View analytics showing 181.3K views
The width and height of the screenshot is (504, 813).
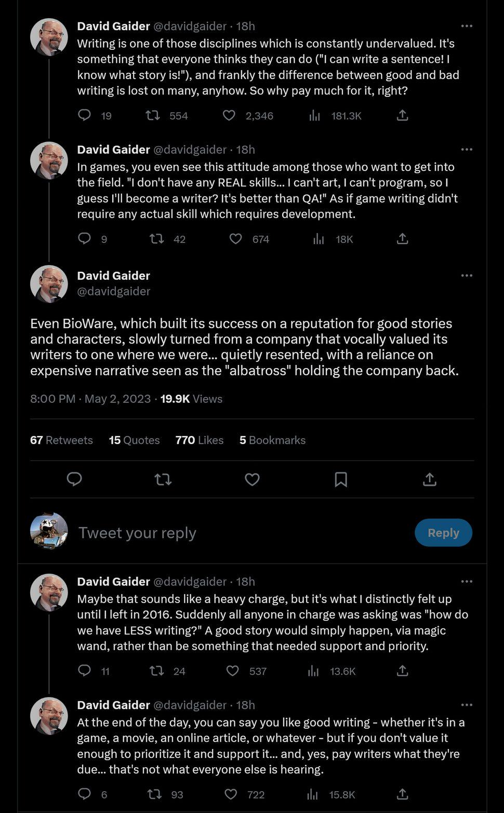(x=335, y=115)
